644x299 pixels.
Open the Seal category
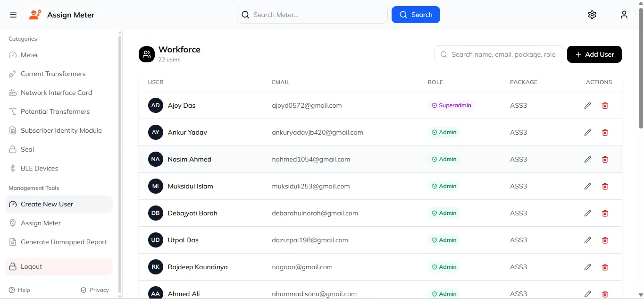59,149
